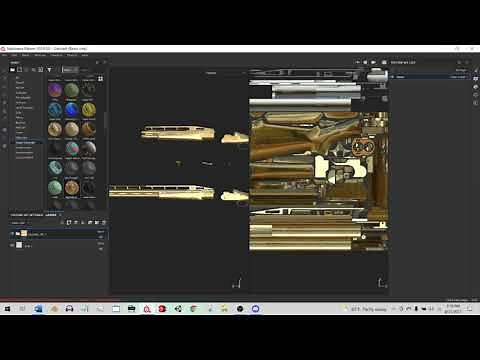Open the Windows Start menu

[7, 309]
